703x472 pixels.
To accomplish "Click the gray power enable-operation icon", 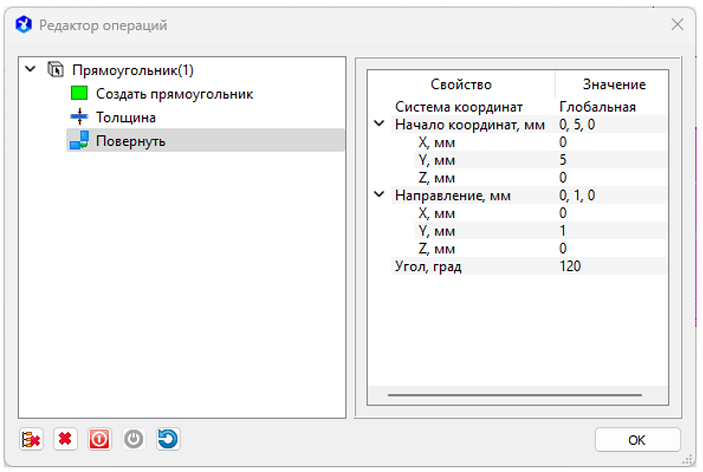I will pyautogui.click(x=134, y=439).
